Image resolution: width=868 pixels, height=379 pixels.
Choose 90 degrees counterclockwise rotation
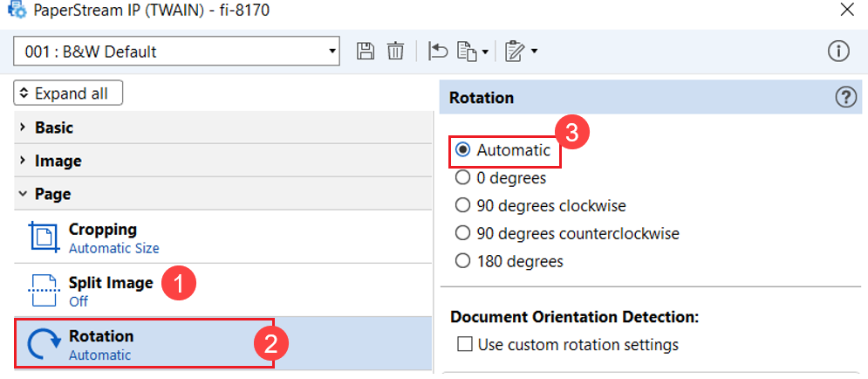463,233
